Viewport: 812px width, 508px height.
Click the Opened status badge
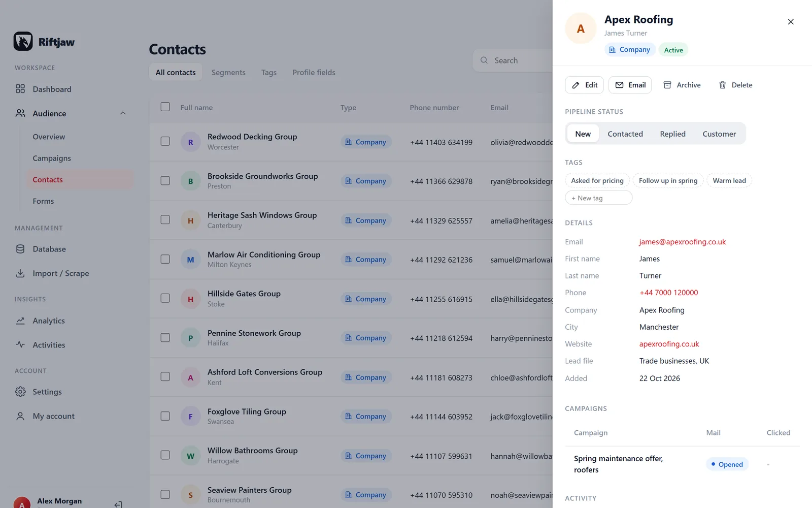pos(727,464)
